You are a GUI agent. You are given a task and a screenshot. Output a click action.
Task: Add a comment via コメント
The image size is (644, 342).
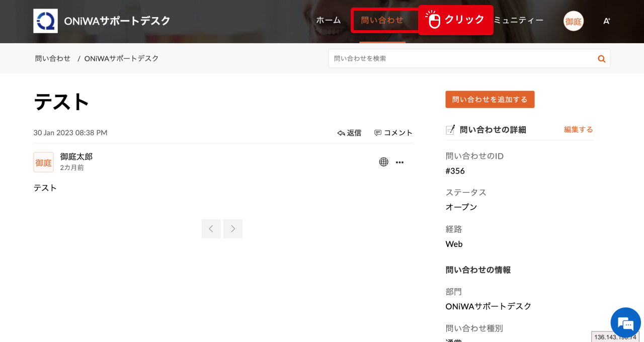pyautogui.click(x=393, y=133)
